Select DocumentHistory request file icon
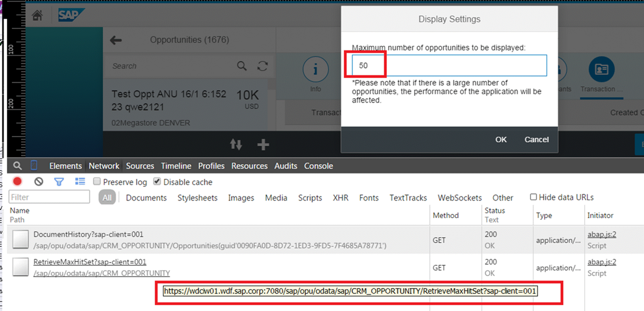Image resolution: width=644 pixels, height=311 pixels. pyautogui.click(x=20, y=240)
